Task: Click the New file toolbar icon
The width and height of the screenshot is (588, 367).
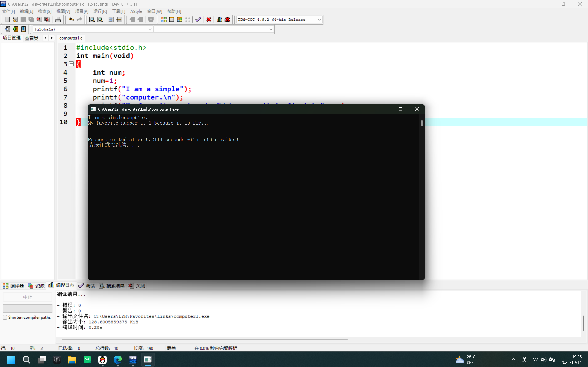Action: point(7,19)
